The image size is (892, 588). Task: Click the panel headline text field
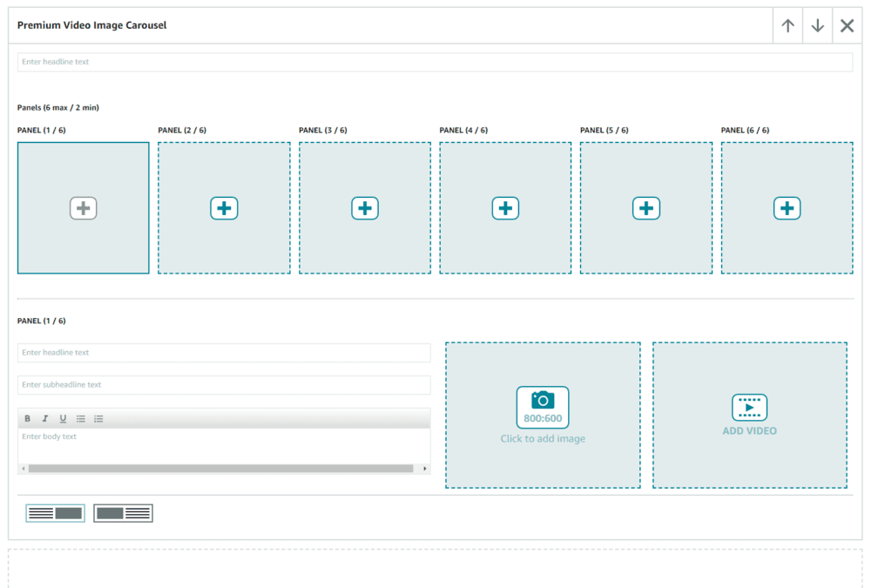click(224, 353)
